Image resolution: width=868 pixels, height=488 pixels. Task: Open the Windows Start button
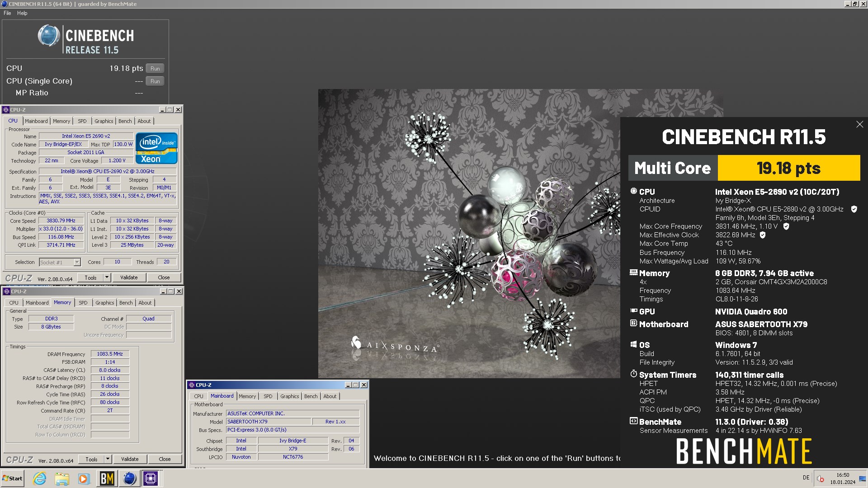[x=13, y=479]
